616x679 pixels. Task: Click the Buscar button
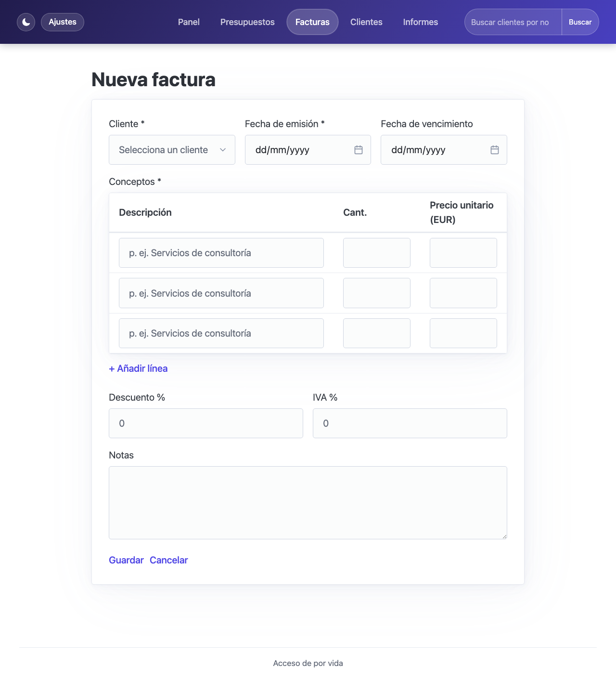(x=580, y=22)
